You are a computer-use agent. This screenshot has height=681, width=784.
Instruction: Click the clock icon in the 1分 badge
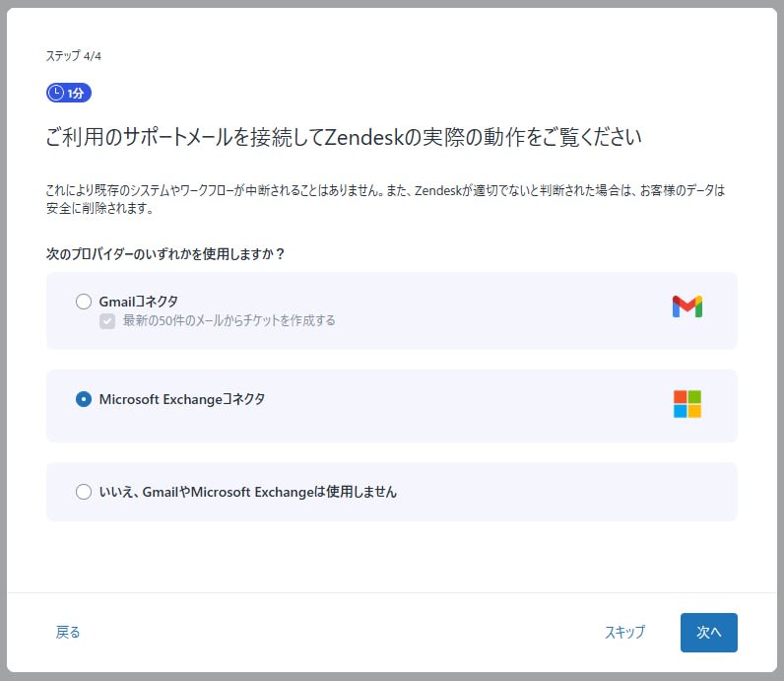[56, 93]
